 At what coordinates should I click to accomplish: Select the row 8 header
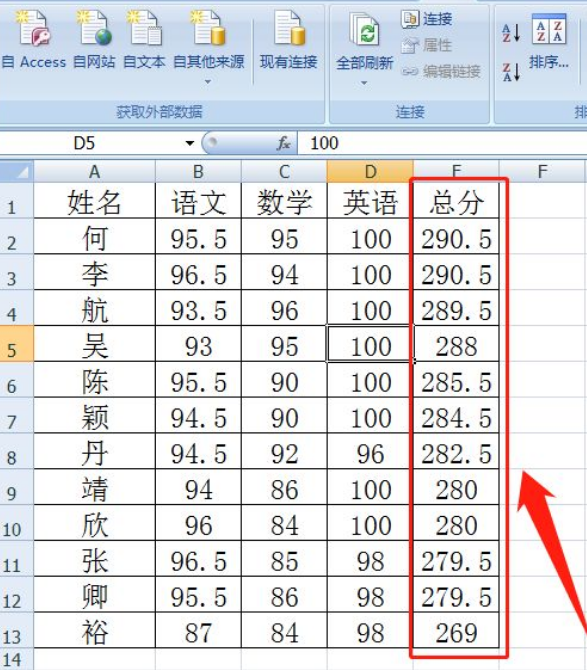(x=16, y=451)
